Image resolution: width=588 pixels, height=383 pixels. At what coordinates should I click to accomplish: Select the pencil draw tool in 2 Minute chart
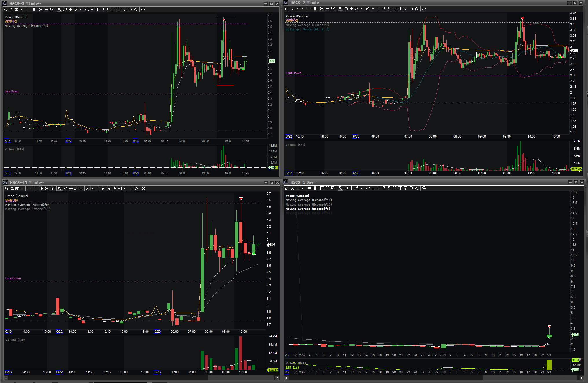(x=357, y=9)
